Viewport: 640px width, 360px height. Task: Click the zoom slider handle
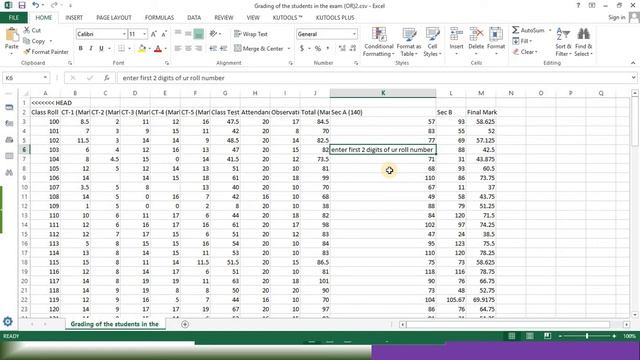coord(587,336)
